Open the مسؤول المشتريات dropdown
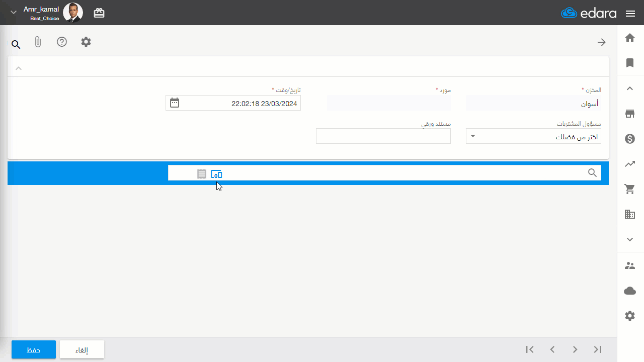 (x=533, y=136)
